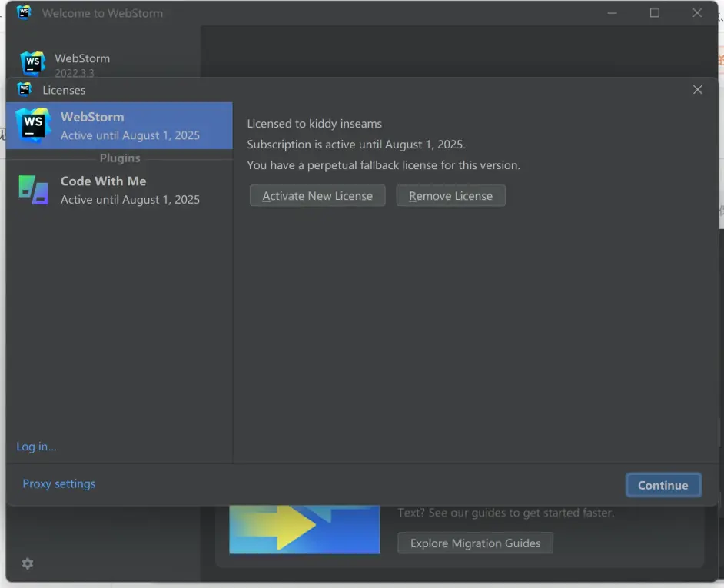Click the Welcome to WebStorm title bar icon
This screenshot has width=724, height=588.
point(24,12)
